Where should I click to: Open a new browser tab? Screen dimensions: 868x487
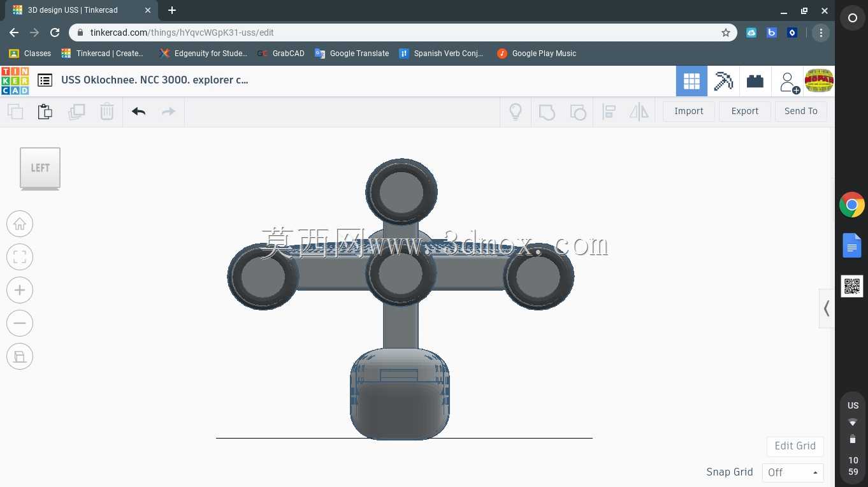tap(172, 10)
